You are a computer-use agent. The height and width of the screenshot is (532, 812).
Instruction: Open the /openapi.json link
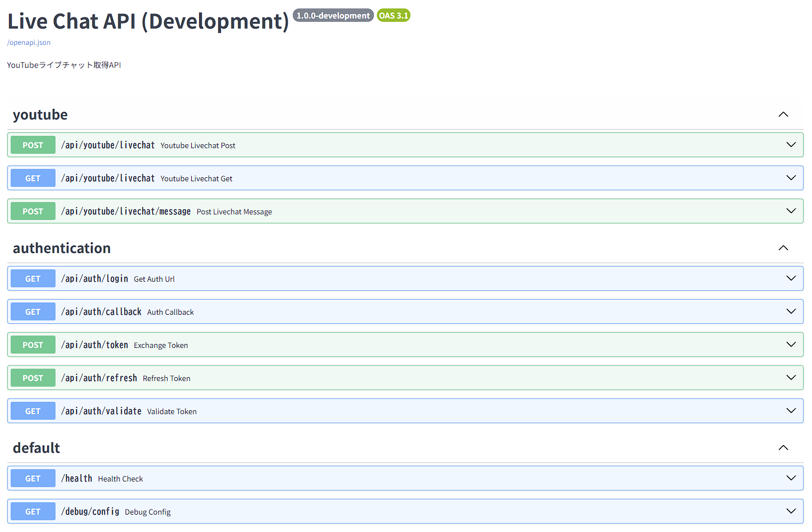29,43
